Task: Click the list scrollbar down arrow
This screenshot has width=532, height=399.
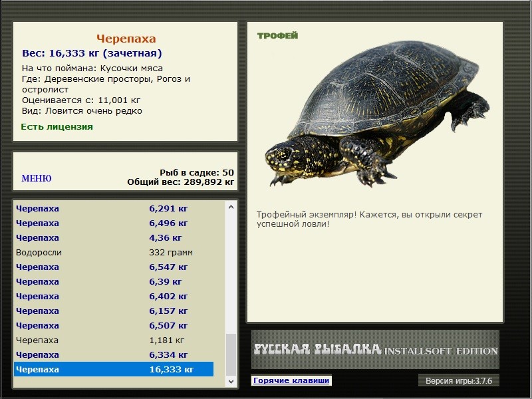Action: pyautogui.click(x=231, y=381)
